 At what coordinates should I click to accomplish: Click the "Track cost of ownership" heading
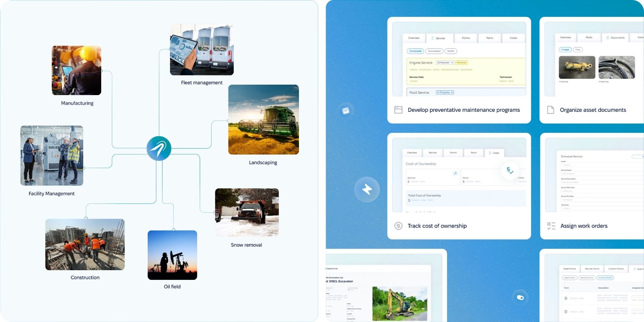437,226
